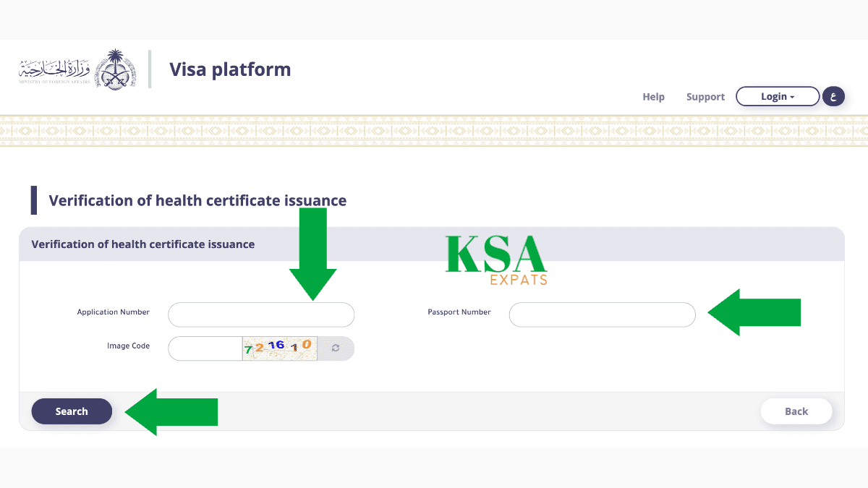Click the Search button
The width and height of the screenshot is (868, 488).
tap(72, 411)
